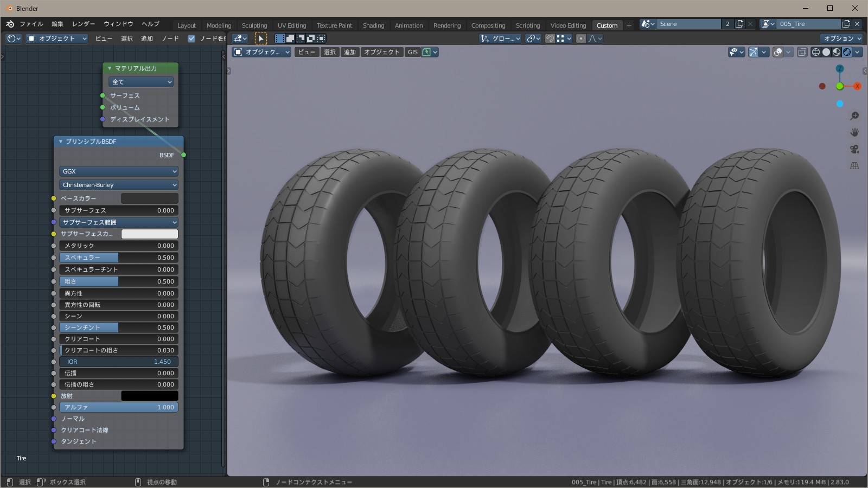Choose the subtract selection mode icon
The image size is (868, 488).
(301, 38)
